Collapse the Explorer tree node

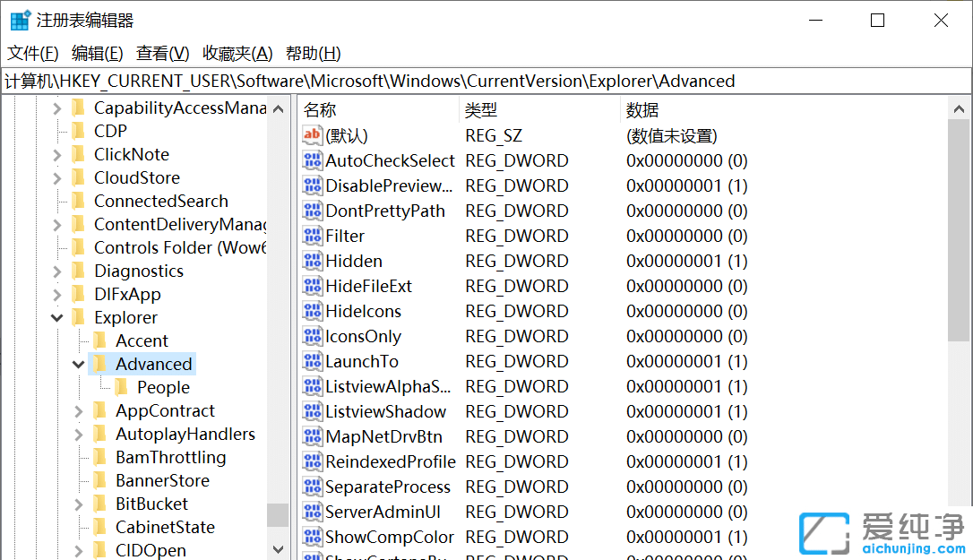pyautogui.click(x=56, y=317)
